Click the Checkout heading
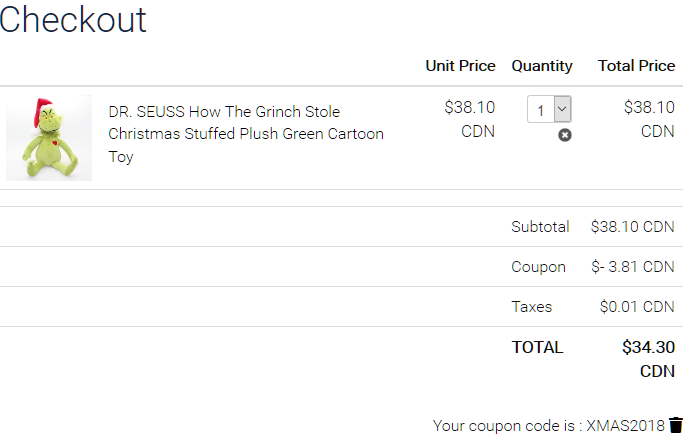The image size is (687, 437). (73, 19)
